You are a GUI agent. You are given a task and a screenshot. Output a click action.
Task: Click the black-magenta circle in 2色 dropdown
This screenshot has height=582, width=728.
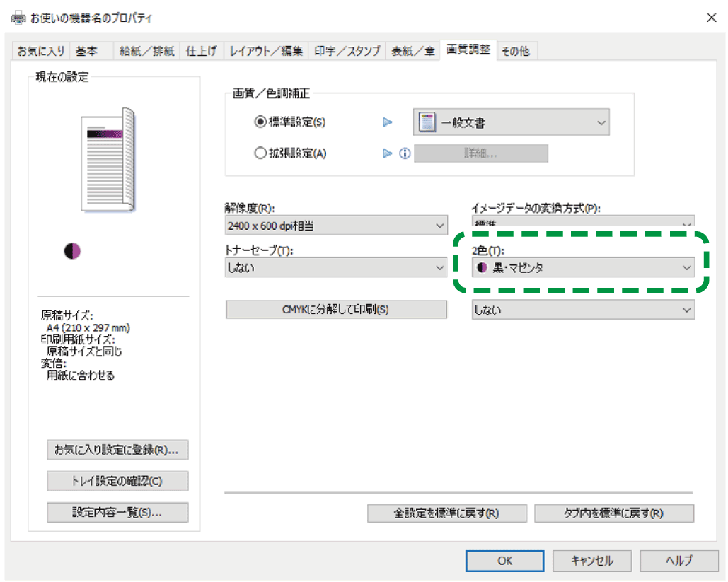[483, 267]
